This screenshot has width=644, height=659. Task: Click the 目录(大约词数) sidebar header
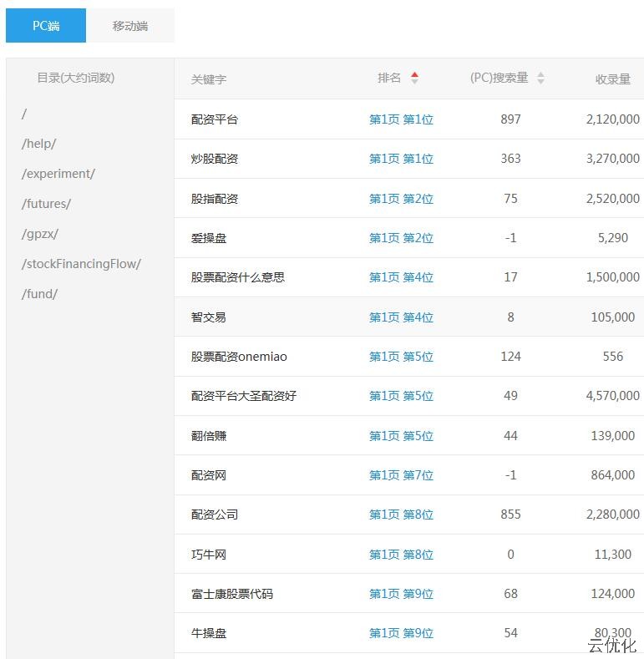(x=76, y=78)
